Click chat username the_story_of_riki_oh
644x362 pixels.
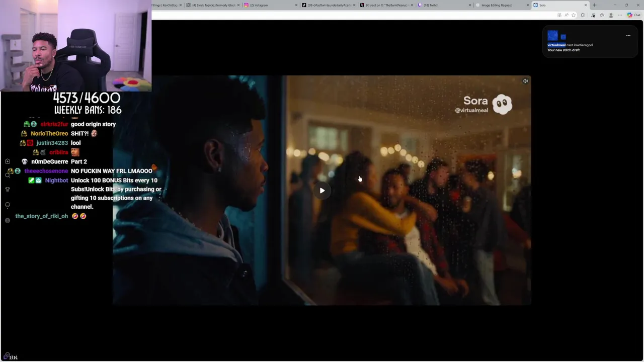[41, 216]
